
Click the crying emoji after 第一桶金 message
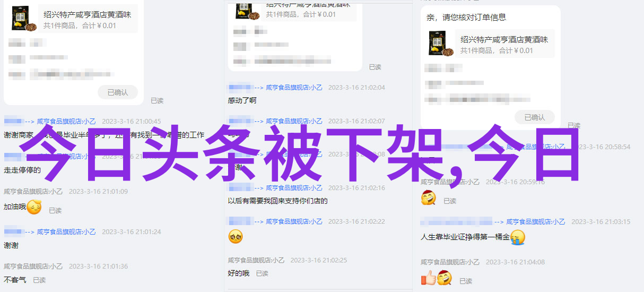[518, 237]
